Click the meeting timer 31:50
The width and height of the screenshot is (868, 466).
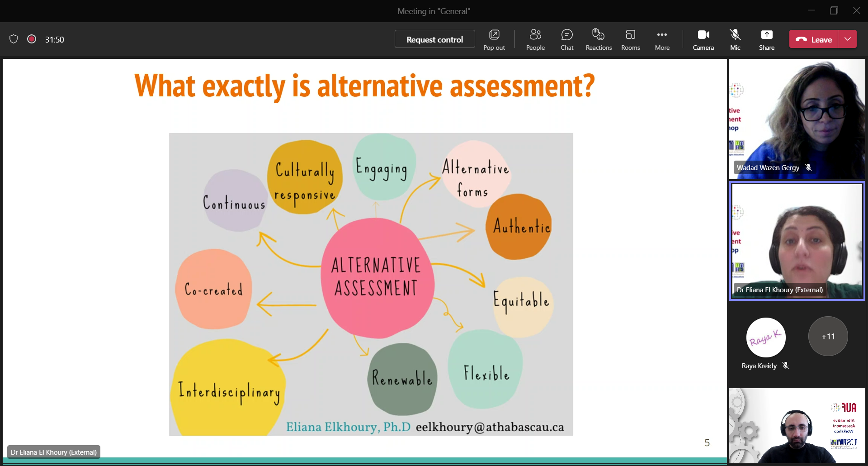[x=54, y=40]
